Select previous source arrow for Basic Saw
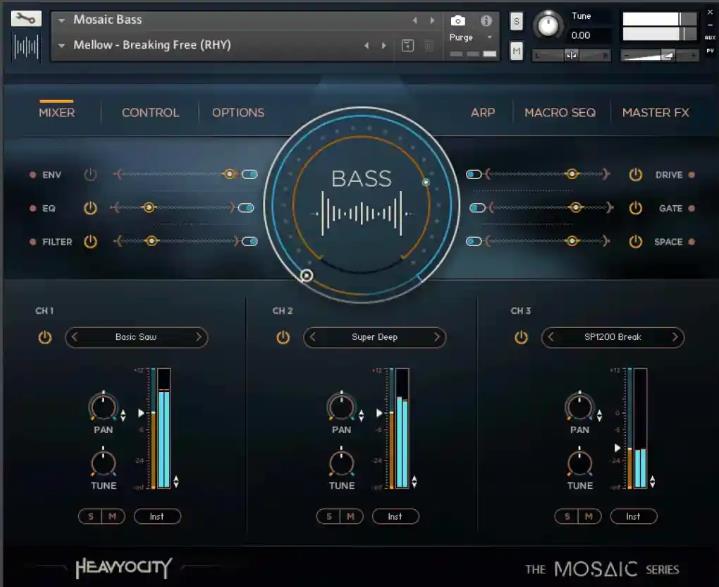 (x=75, y=337)
